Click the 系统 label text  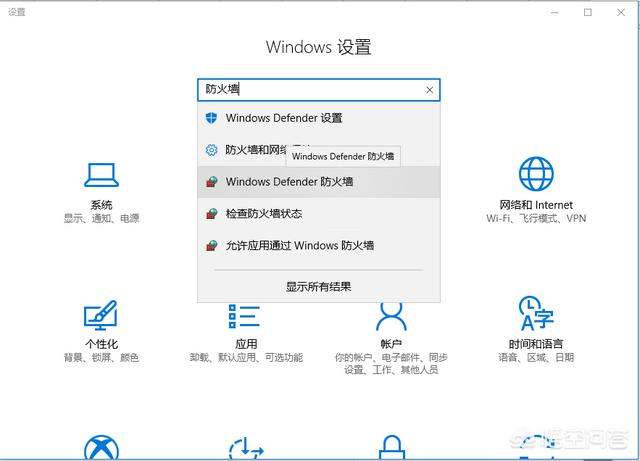pos(101,205)
